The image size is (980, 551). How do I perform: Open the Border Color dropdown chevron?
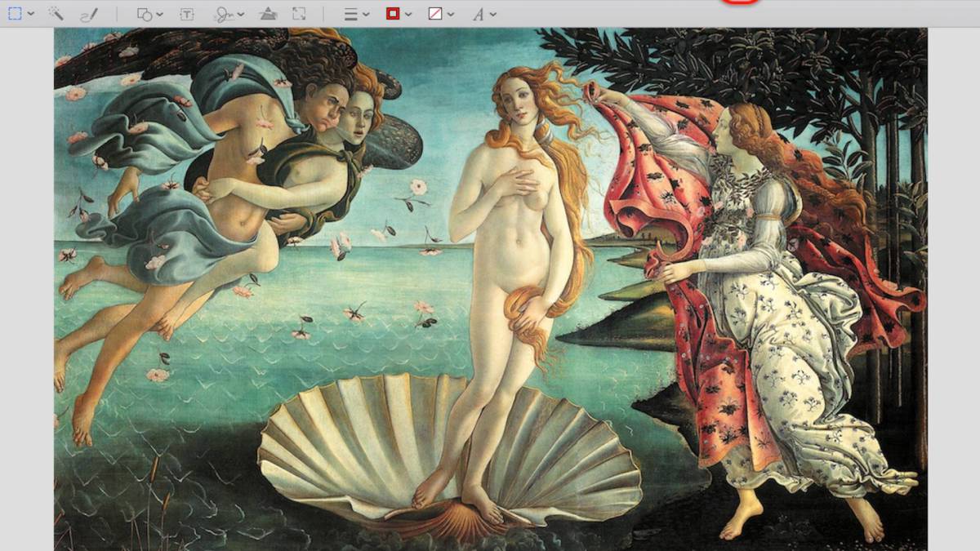408,15
